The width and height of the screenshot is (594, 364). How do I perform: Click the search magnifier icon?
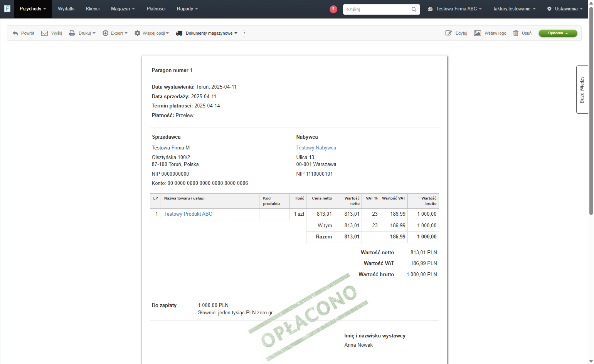[414, 9]
